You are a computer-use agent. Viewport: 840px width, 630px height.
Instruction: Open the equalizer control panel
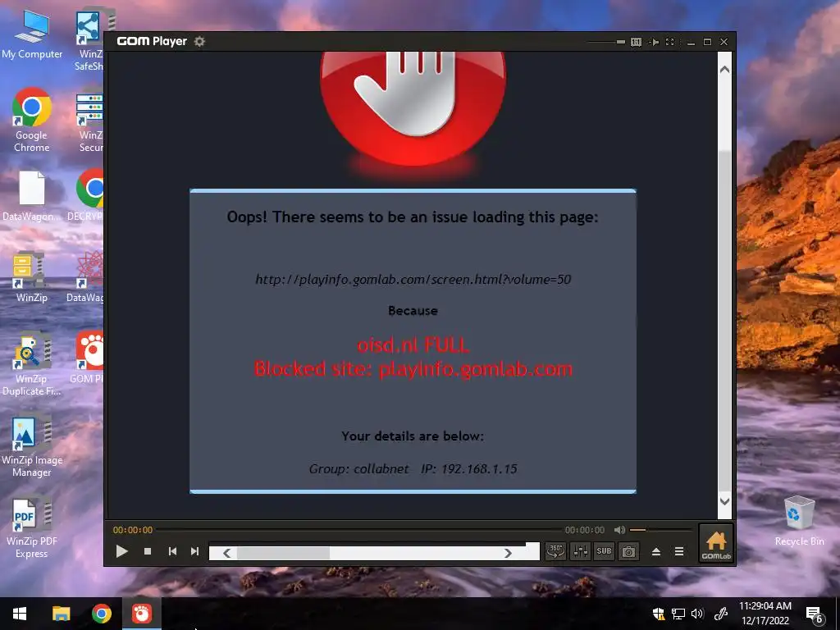pyautogui.click(x=580, y=550)
